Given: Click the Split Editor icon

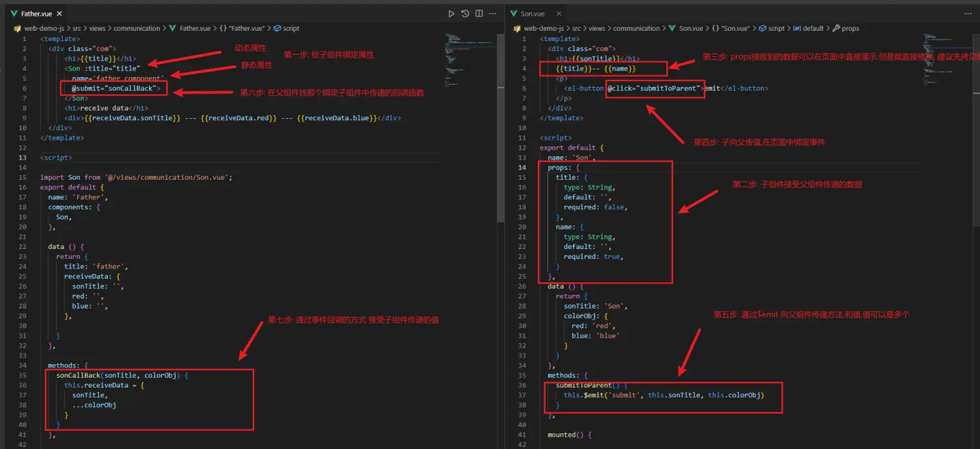Looking at the screenshot, I should point(479,14).
